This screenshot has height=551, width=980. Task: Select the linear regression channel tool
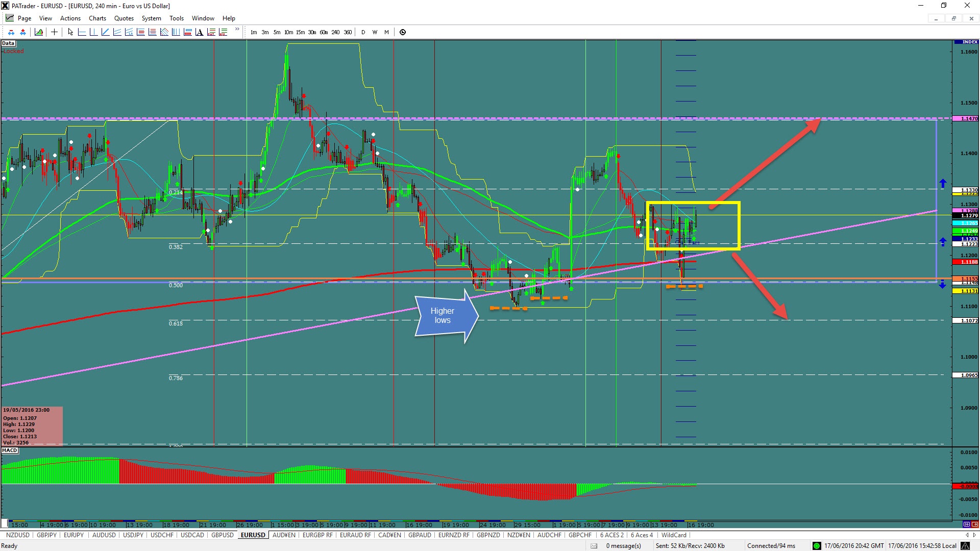(129, 32)
